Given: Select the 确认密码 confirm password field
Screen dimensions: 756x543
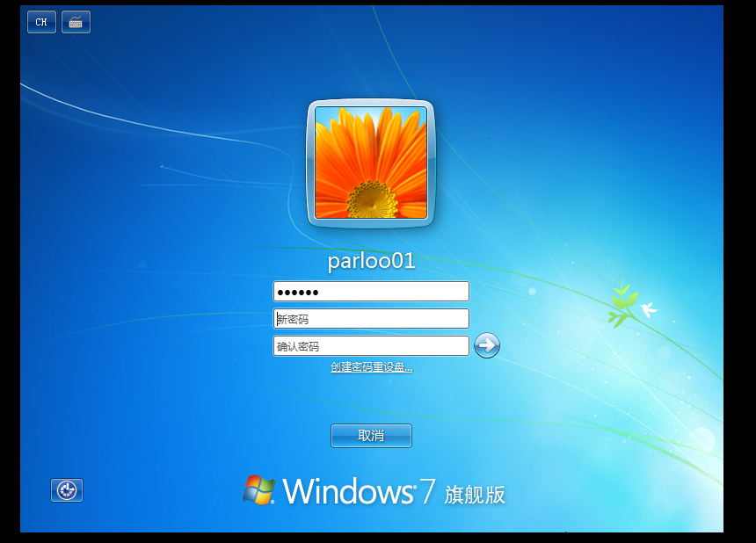Looking at the screenshot, I should point(371,346).
